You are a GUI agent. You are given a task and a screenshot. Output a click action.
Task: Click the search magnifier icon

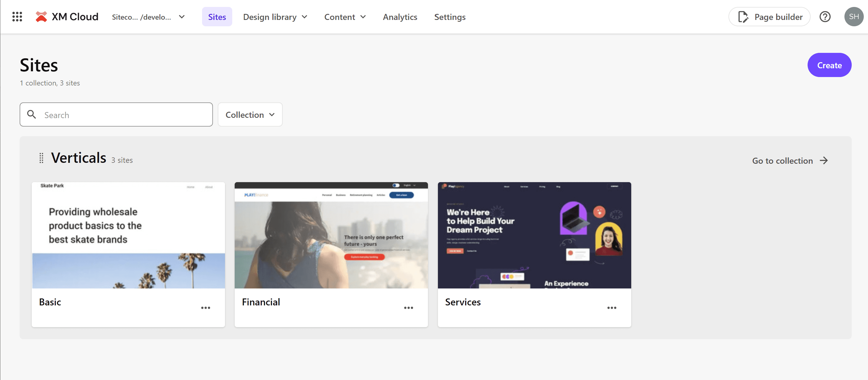pyautogui.click(x=32, y=114)
